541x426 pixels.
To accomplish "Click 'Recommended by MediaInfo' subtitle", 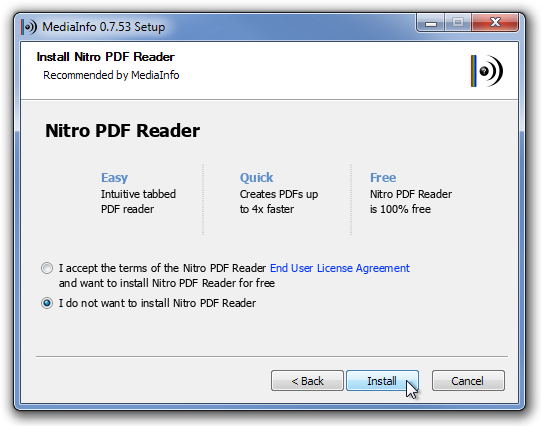I will click(111, 75).
